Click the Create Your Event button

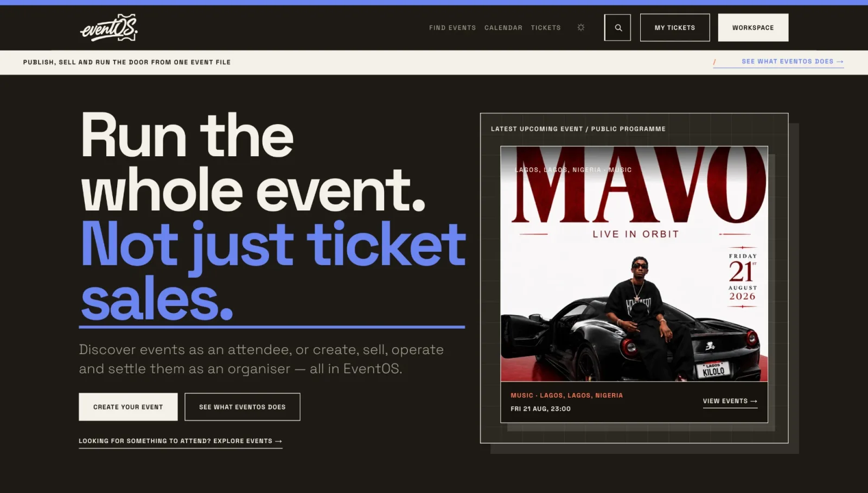point(128,407)
